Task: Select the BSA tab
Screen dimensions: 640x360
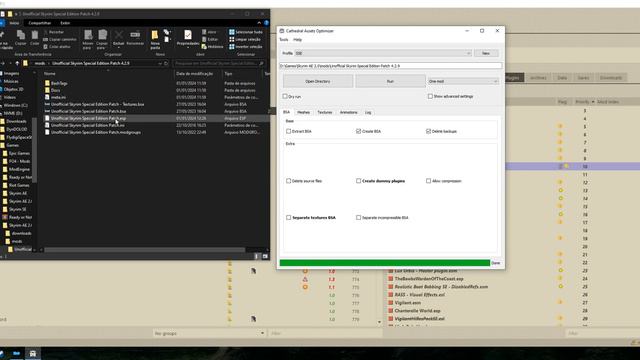Action: 287,112
